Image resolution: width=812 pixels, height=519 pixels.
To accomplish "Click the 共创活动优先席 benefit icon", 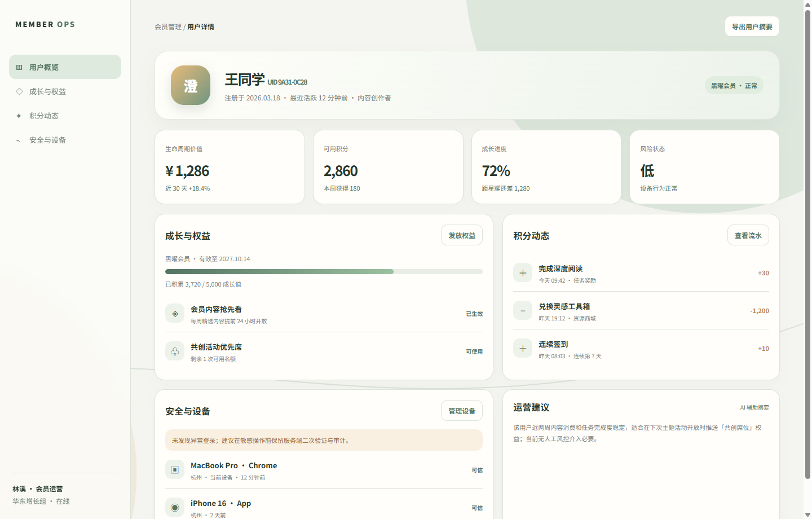I will pos(175,351).
